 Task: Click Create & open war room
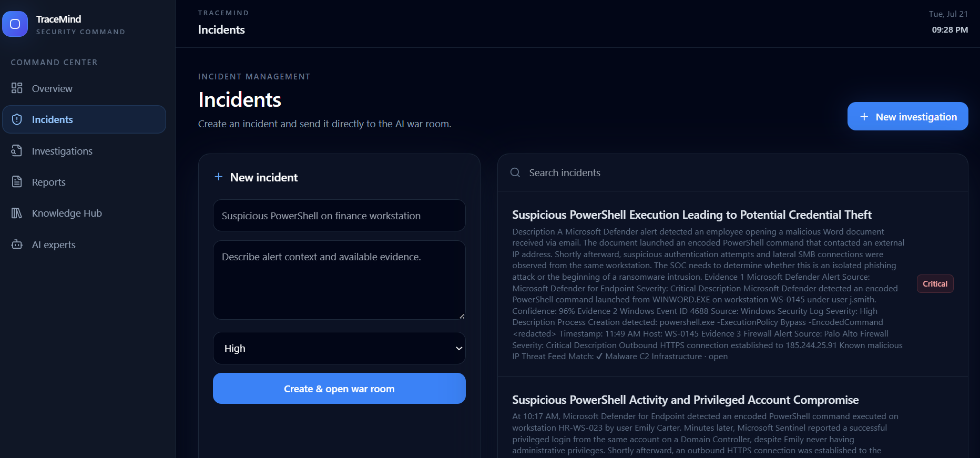(x=339, y=389)
